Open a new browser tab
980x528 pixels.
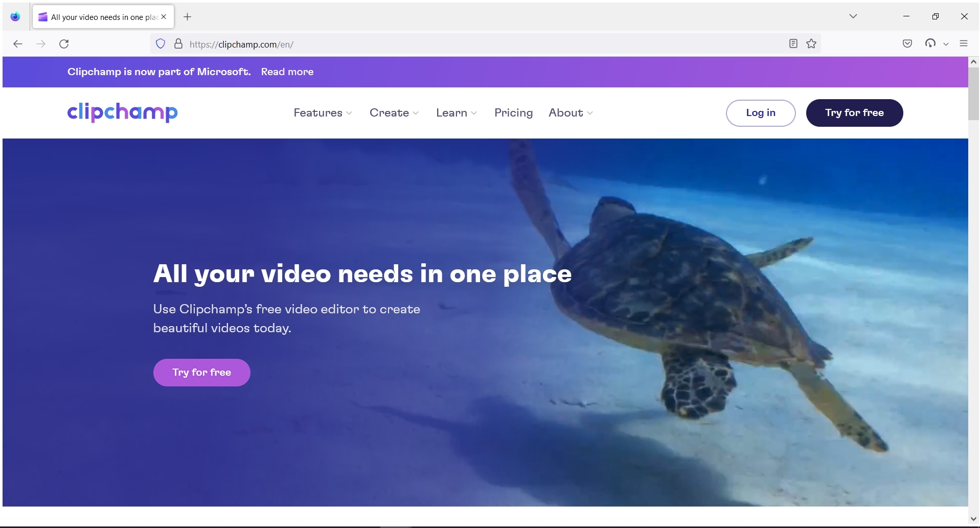pyautogui.click(x=187, y=17)
